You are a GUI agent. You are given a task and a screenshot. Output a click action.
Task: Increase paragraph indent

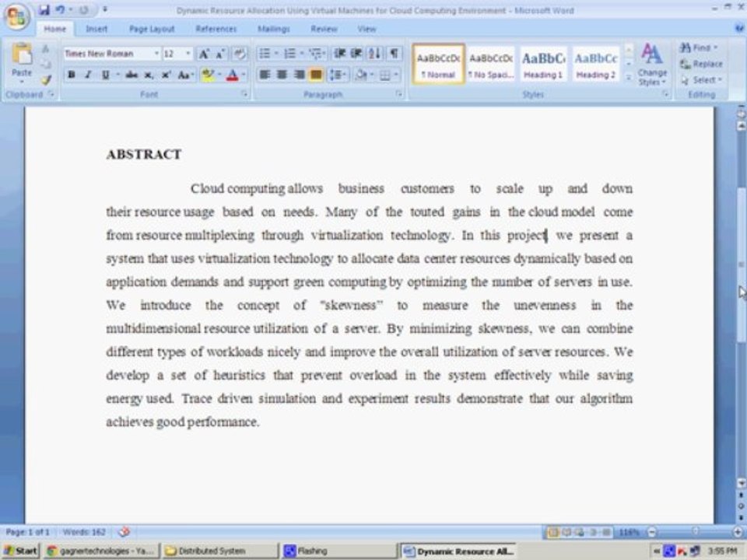pyautogui.click(x=356, y=54)
